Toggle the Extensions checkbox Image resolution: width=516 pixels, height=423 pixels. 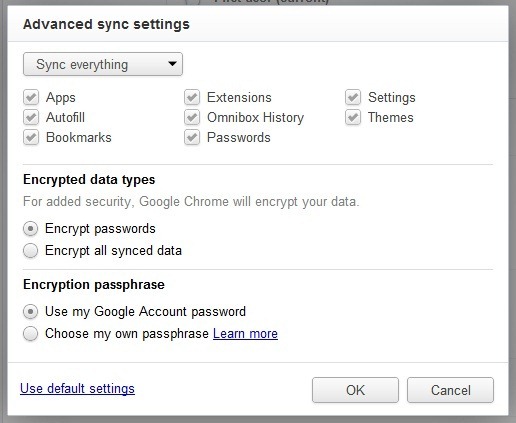point(192,97)
